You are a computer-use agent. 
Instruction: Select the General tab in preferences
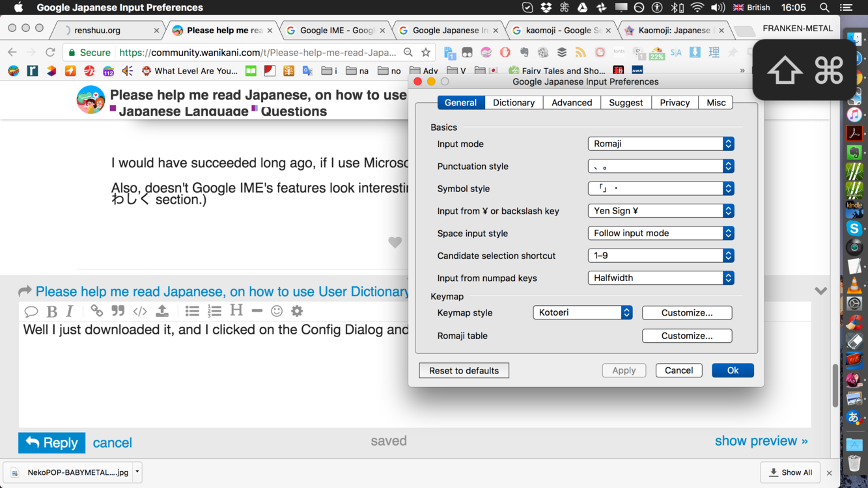(x=460, y=103)
